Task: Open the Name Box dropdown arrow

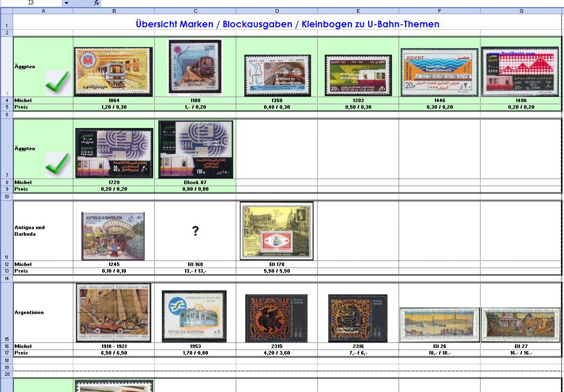Action: coord(66,3)
